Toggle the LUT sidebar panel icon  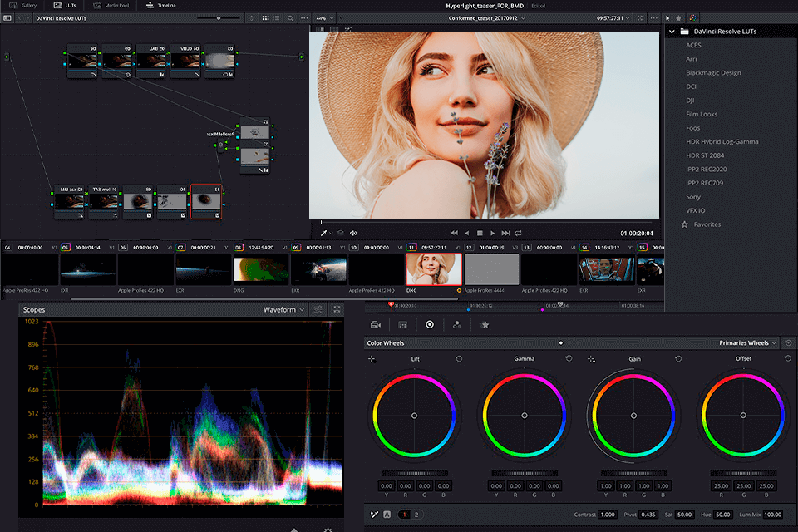(x=7, y=18)
